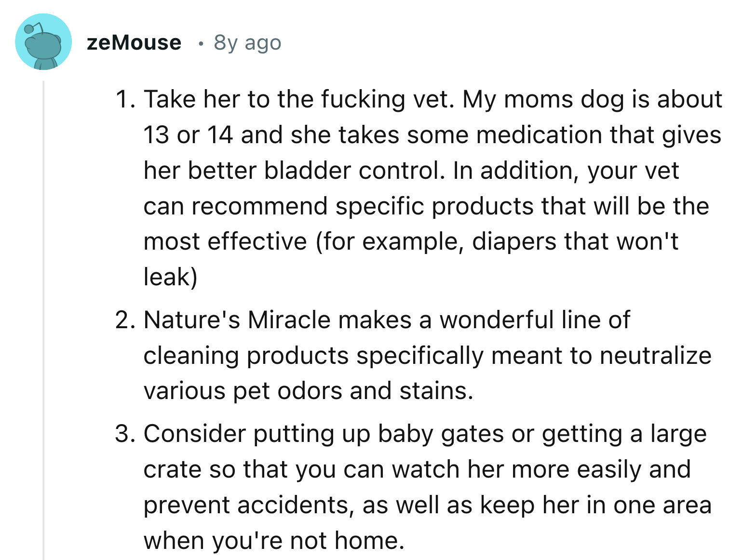
Task: Click the word vet in the first point
Action: (x=427, y=99)
